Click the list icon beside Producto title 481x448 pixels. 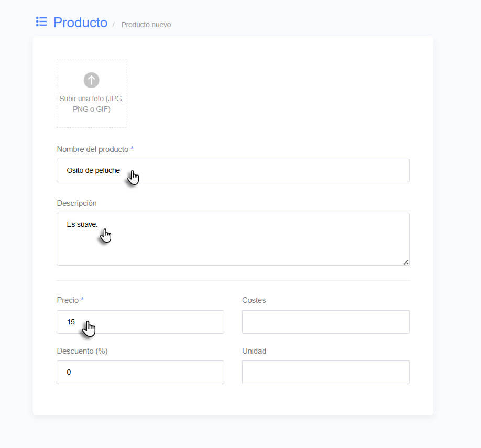point(41,22)
